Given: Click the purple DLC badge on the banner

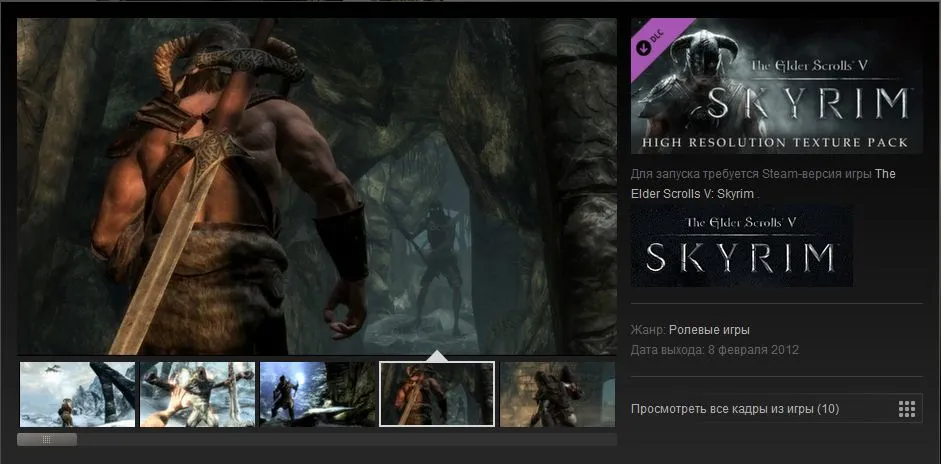Looking at the screenshot, I should click(656, 43).
